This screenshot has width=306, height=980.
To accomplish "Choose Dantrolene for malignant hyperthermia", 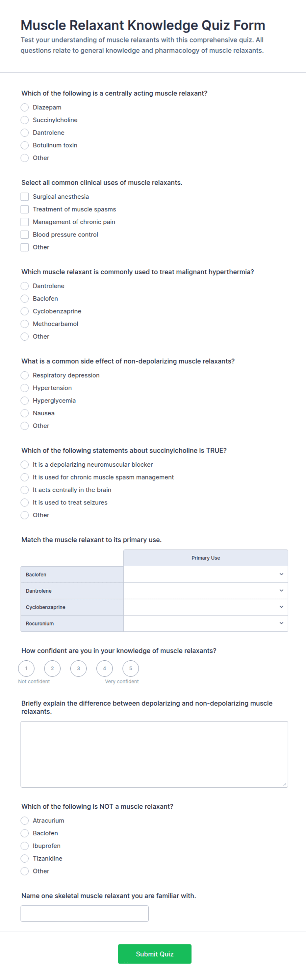I will point(25,286).
